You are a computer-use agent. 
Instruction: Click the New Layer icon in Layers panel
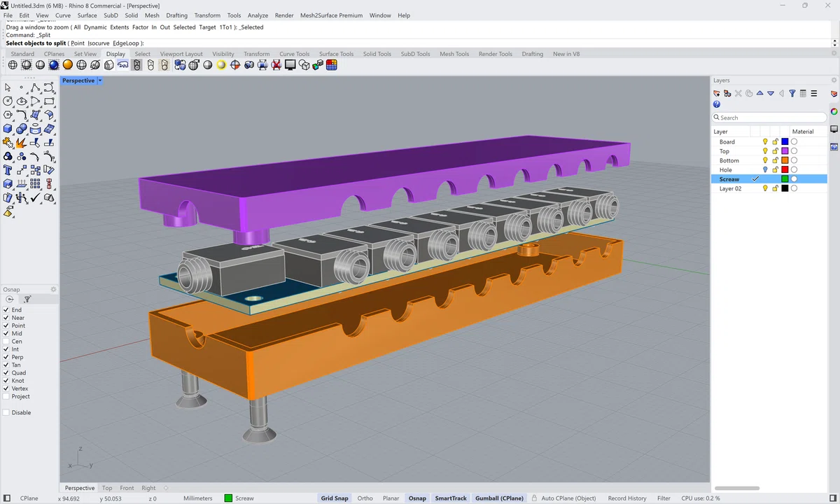(x=717, y=93)
